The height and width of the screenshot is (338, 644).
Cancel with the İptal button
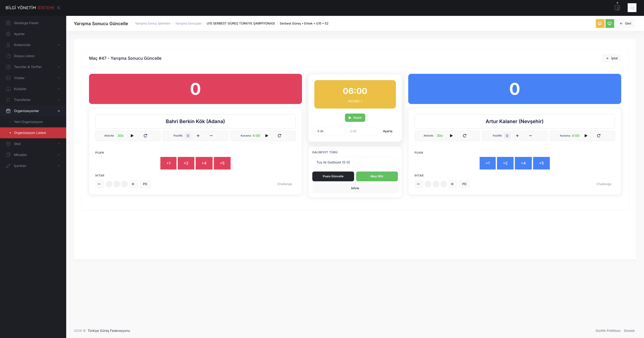click(x=612, y=58)
